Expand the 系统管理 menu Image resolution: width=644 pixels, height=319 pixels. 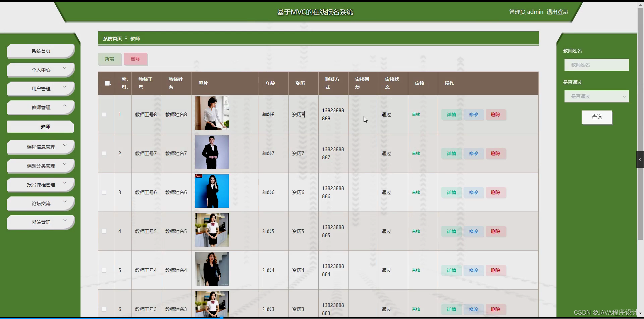[40, 222]
